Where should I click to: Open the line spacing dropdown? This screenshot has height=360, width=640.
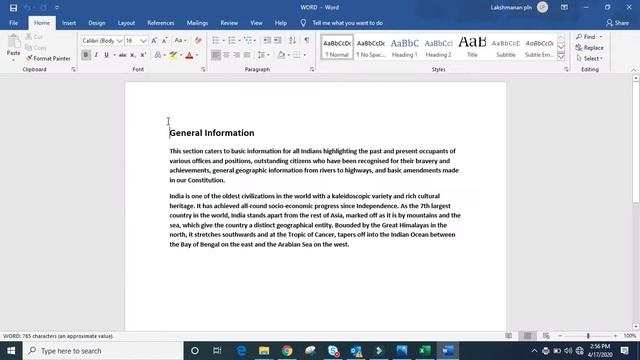point(263,55)
